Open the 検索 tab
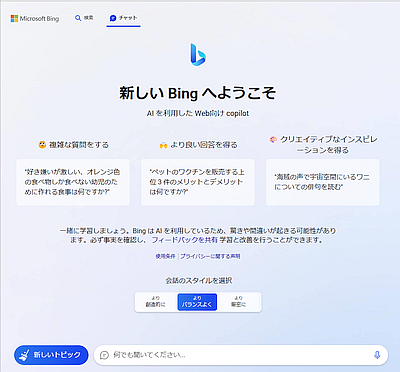The width and height of the screenshot is (400, 372). [84, 18]
